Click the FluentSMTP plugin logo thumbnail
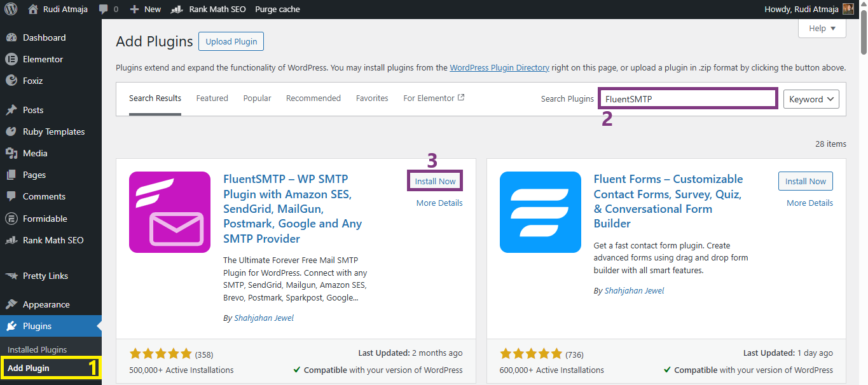 coord(170,212)
